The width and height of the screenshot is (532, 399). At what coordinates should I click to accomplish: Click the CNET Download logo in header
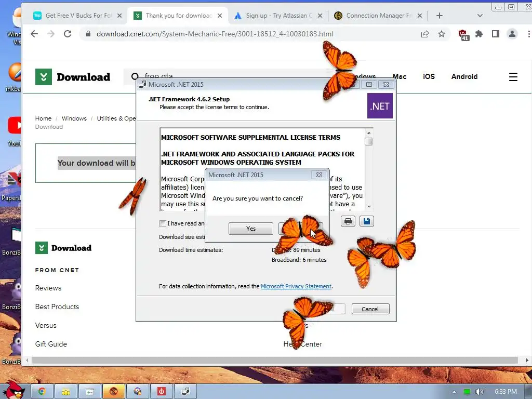click(x=73, y=77)
